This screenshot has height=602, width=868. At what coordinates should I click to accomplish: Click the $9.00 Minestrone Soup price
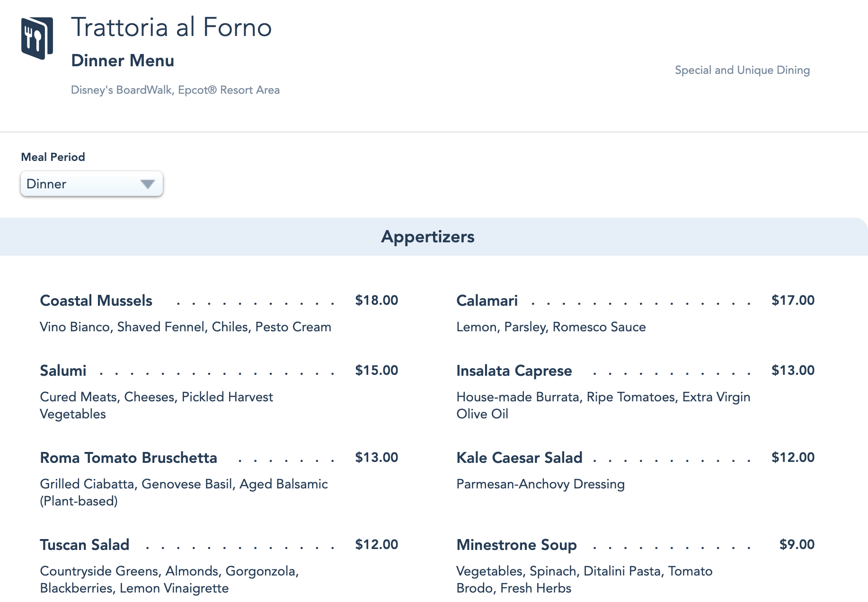(797, 544)
